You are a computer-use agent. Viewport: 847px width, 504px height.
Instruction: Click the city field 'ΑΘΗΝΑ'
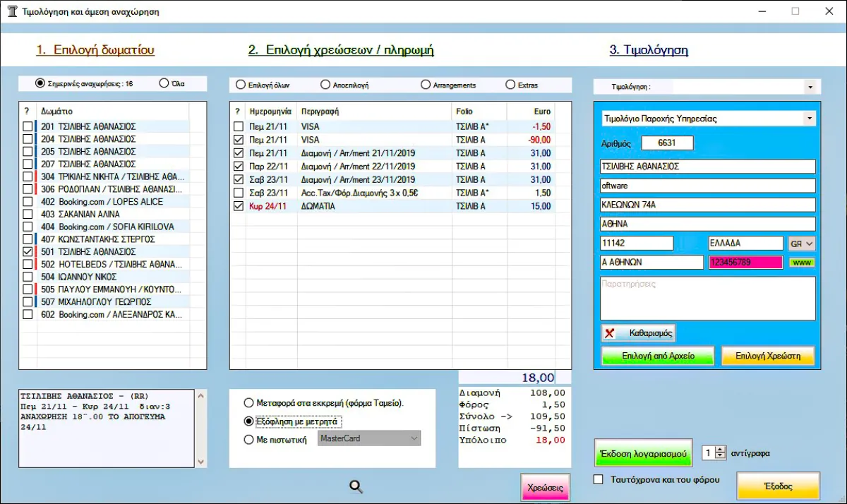708,224
